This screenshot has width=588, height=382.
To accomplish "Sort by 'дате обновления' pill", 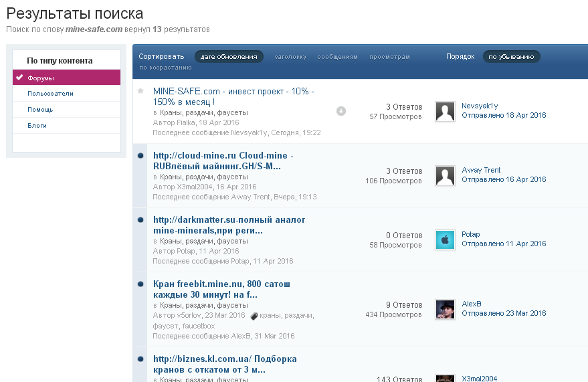I will tap(229, 57).
